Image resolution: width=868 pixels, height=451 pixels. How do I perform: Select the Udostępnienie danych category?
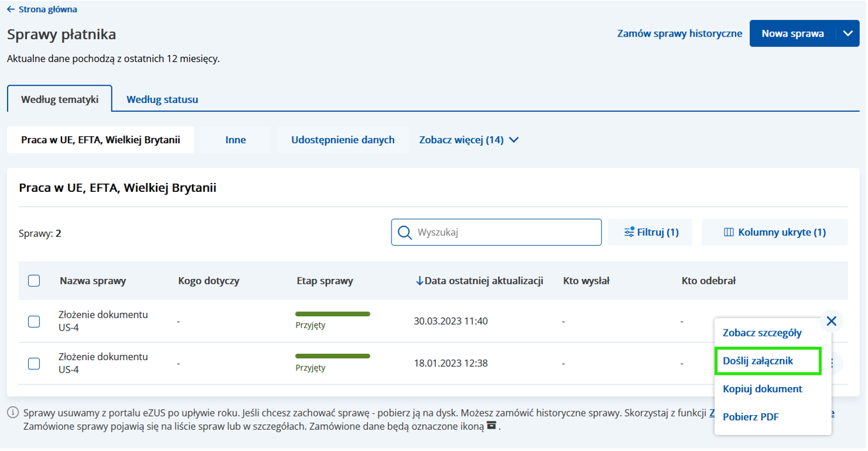[x=342, y=139]
